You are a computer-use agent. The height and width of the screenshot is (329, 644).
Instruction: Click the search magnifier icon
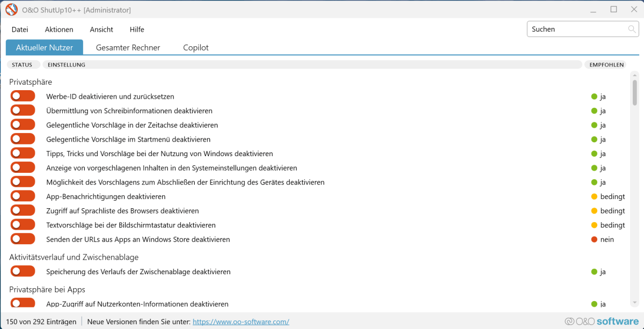(632, 29)
